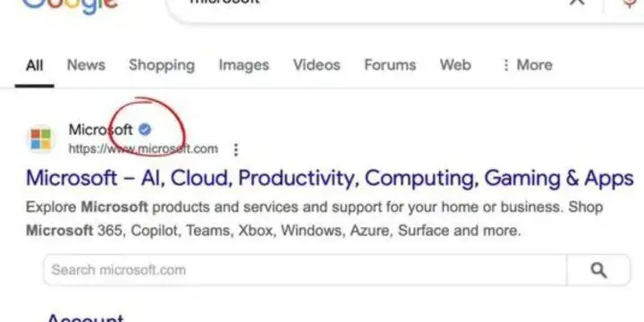The image size is (644, 322).
Task: Select the All results tab
Action: pos(35,65)
